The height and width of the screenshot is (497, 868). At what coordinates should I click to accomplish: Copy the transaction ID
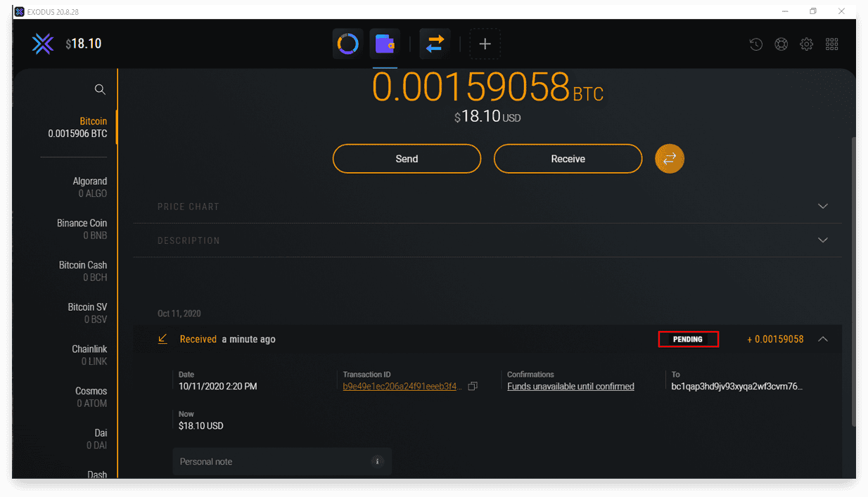tap(473, 387)
